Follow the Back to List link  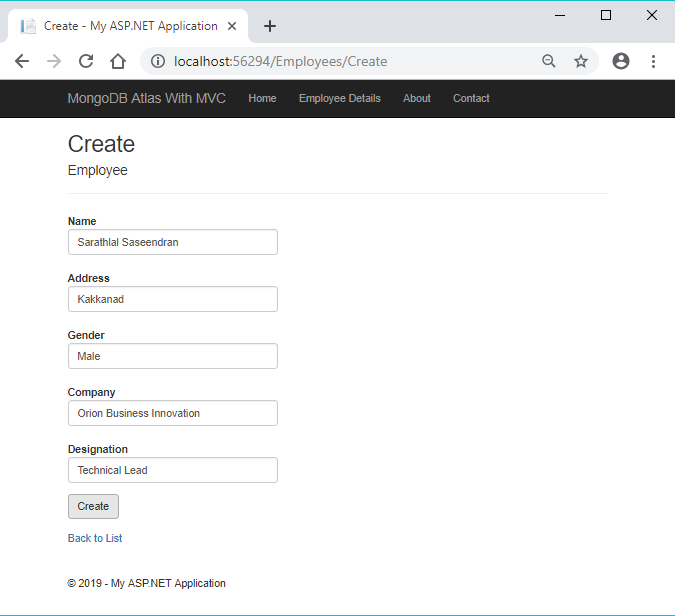[x=95, y=538]
